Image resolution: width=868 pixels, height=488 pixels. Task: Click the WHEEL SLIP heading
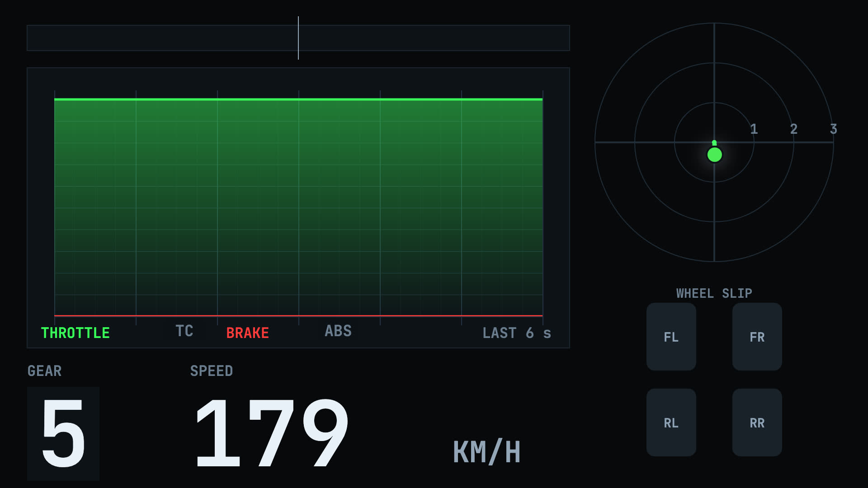coord(714,293)
